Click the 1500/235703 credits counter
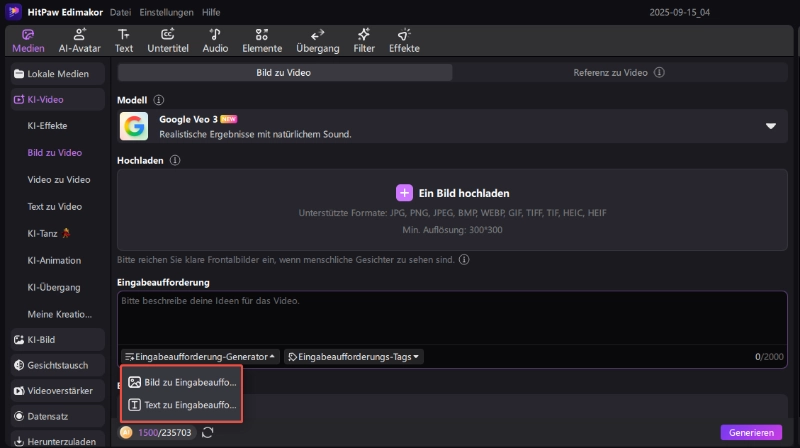Viewport: 800px width, 448px height. (x=164, y=433)
